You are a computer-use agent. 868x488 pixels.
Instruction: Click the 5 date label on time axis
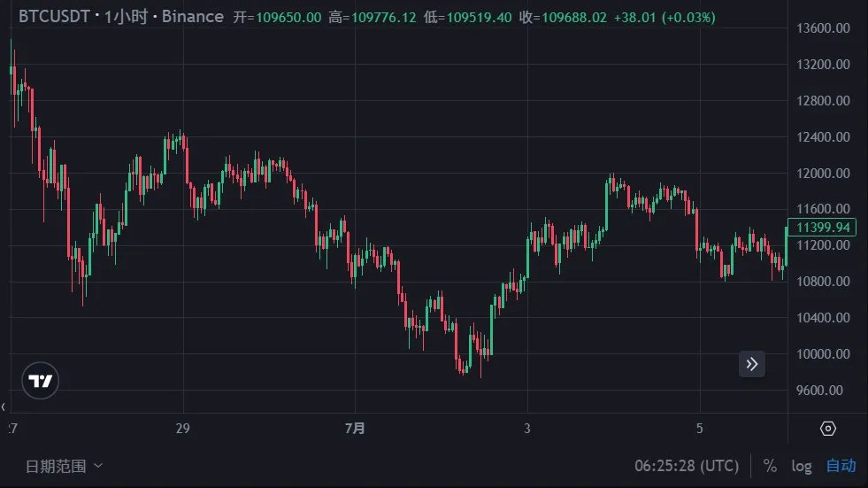coord(699,429)
